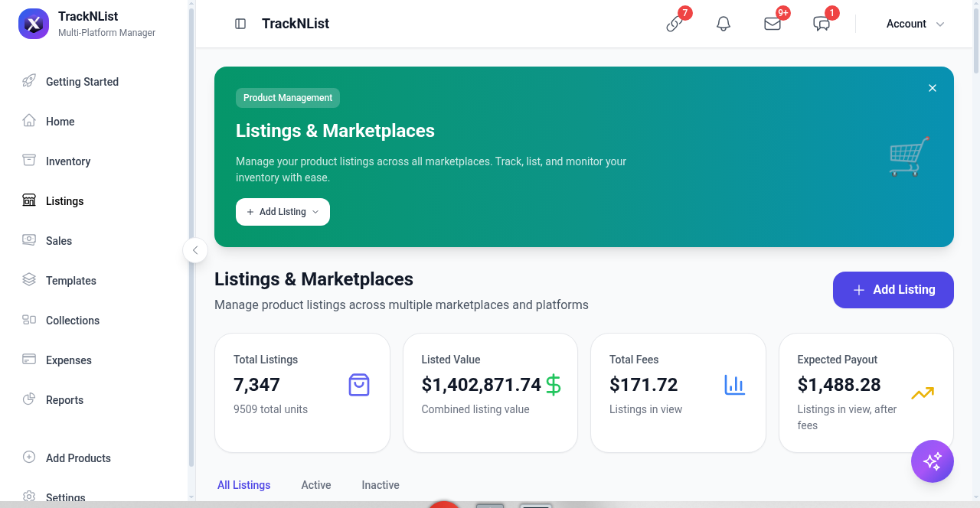The height and width of the screenshot is (508, 980).
Task: Open chat messages icon with badge 1
Action: coord(822,24)
